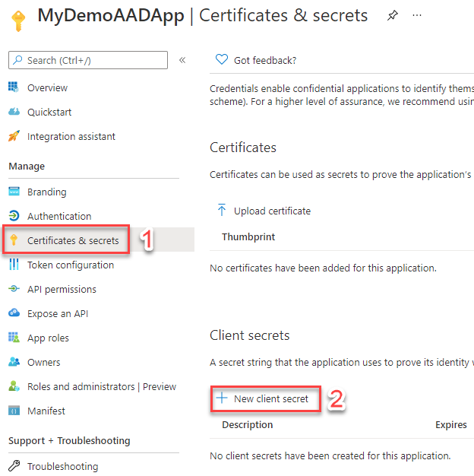Click the Branding icon
474x476 pixels.
pos(14,192)
